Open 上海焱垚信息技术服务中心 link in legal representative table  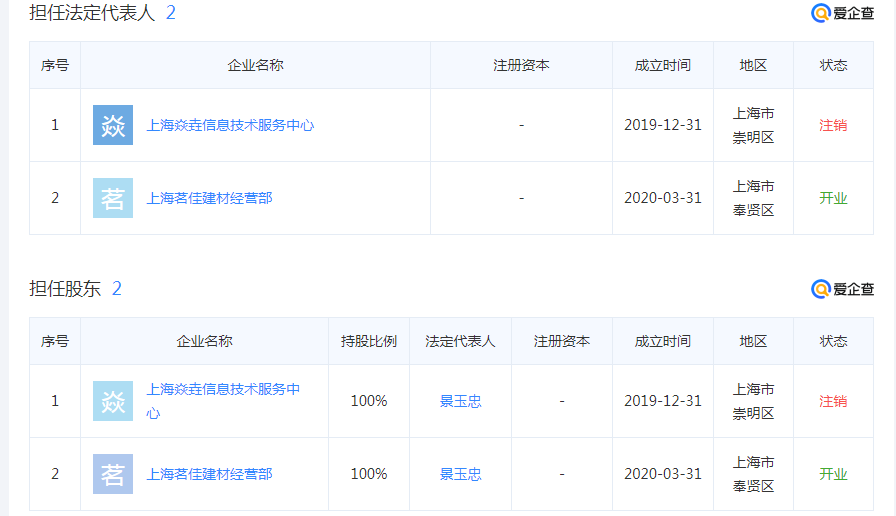point(230,125)
